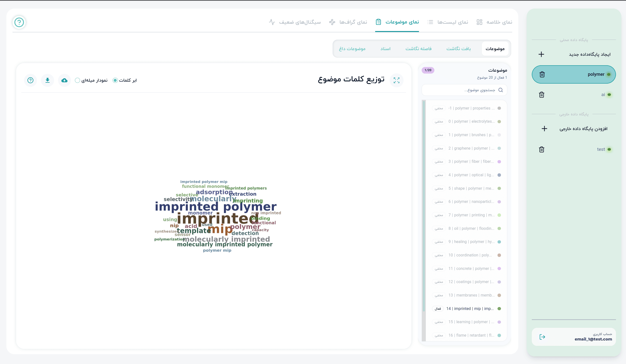Select the polymer database entry

pos(574,74)
